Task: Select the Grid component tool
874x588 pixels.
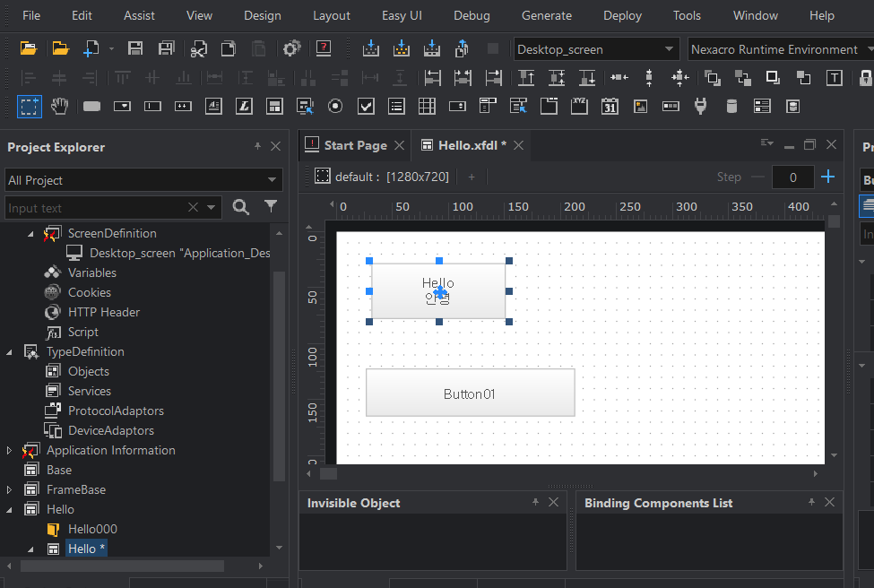Action: [x=427, y=106]
